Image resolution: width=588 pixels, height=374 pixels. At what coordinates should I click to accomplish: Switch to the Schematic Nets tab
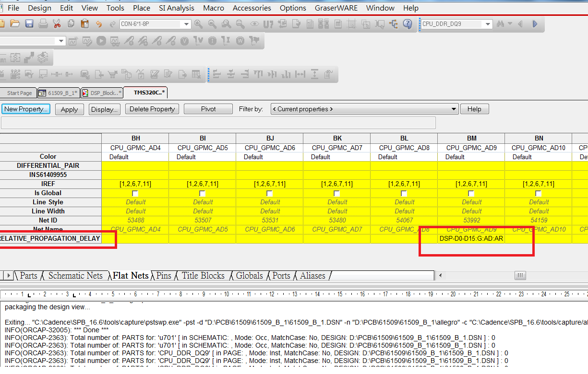coord(75,276)
